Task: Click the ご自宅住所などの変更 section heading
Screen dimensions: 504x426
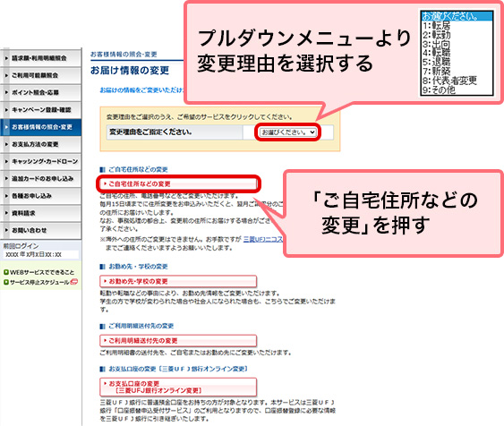Action: point(138,169)
